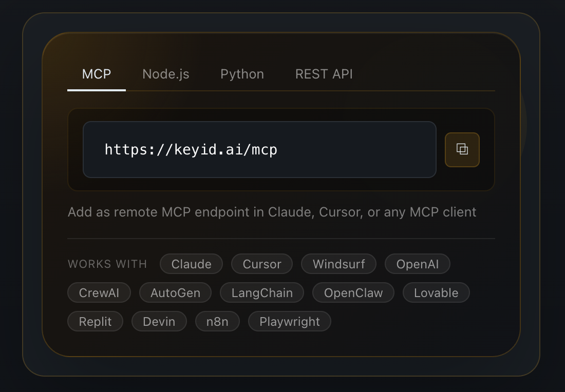Click the OpenClaw chip
The width and height of the screenshot is (565, 392).
pos(353,292)
